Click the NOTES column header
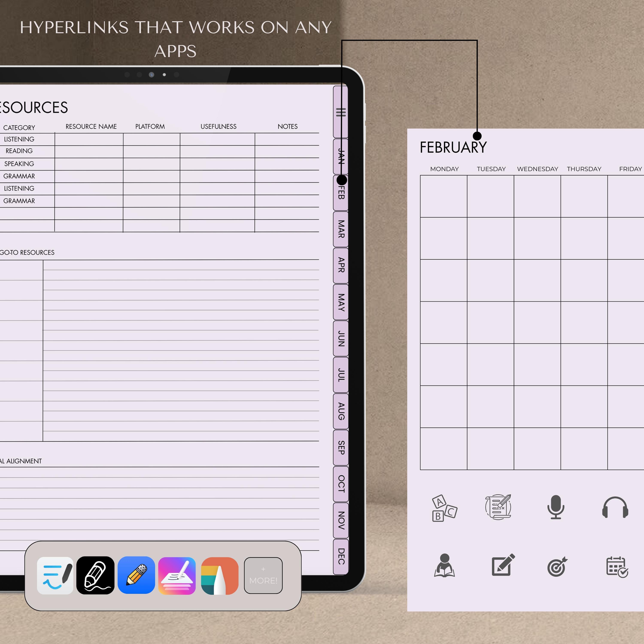644x644 pixels. click(287, 127)
